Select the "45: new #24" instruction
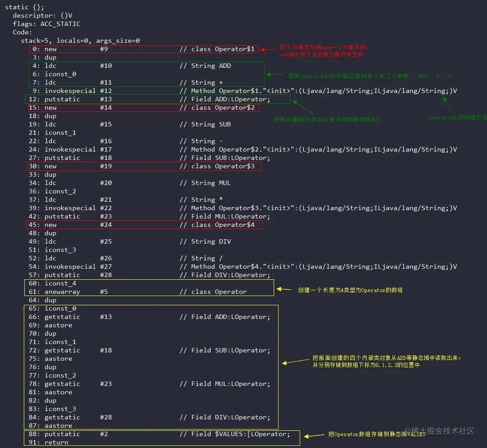The image size is (487, 448). (71, 225)
